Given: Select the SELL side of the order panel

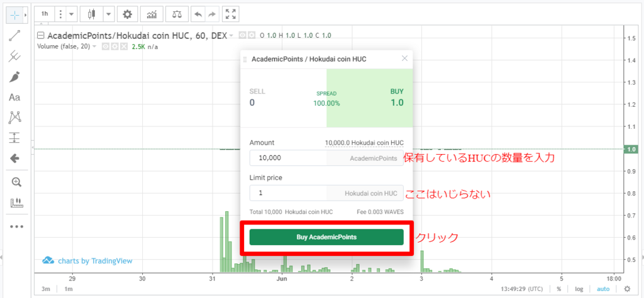Looking at the screenshot, I should [284, 98].
